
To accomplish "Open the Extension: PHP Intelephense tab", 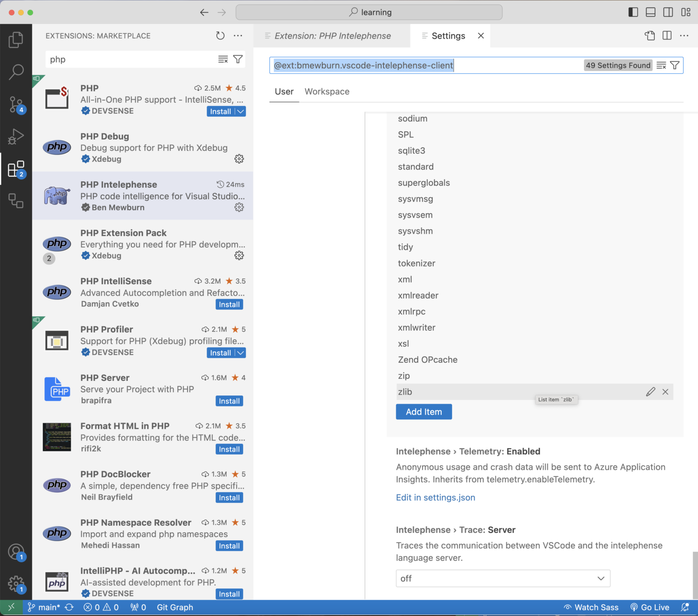I will point(332,35).
